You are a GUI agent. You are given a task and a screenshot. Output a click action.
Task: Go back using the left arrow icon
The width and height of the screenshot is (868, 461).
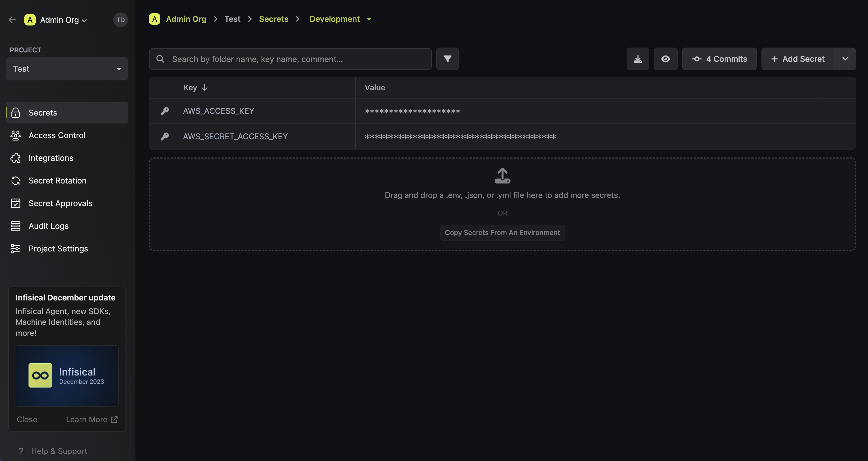point(12,20)
